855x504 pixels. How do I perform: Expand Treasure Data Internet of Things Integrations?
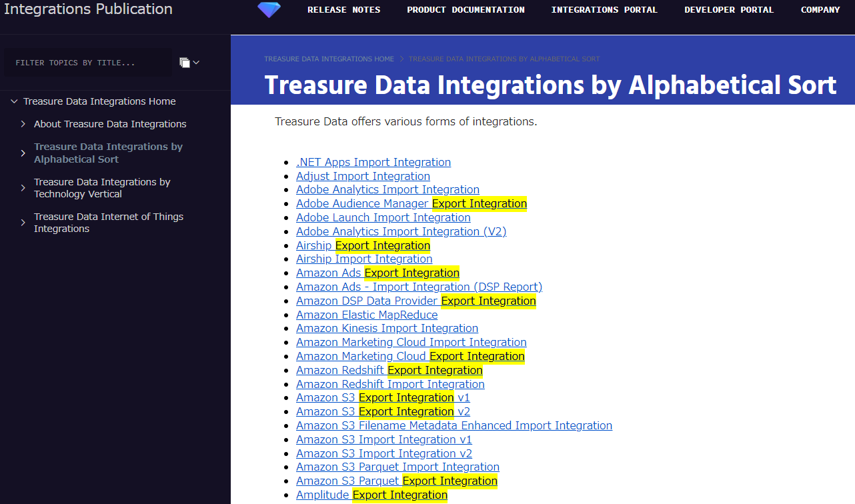[22, 222]
